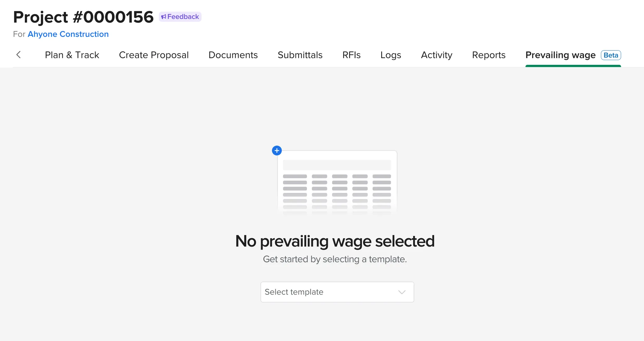Open the RFIs tab
The height and width of the screenshot is (341, 644).
click(351, 55)
